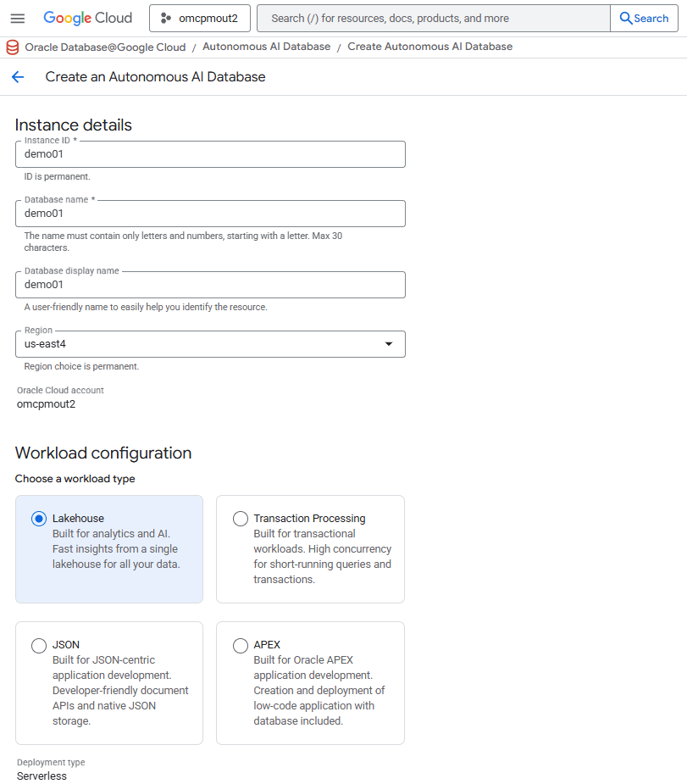Click the Google Cloud logo
Screen dimensions: 687x784
coord(88,18)
